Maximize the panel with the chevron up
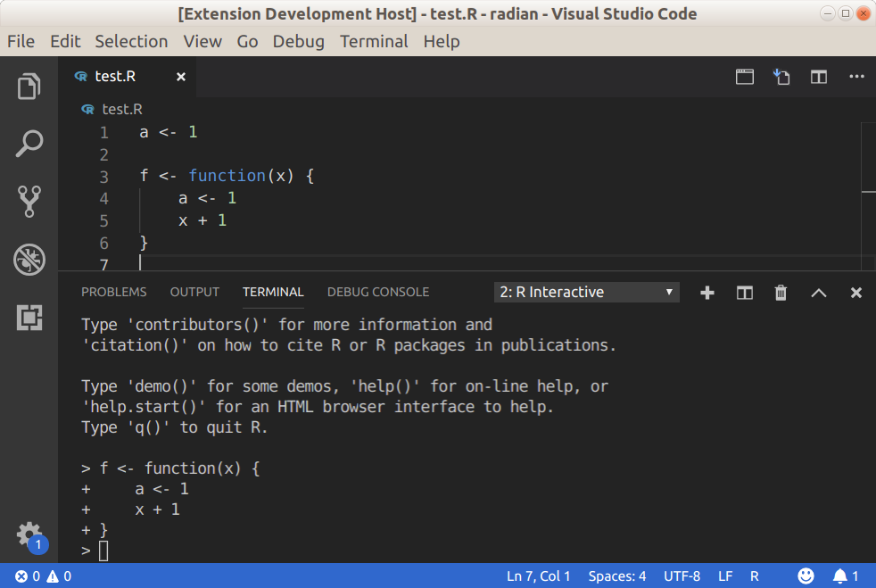The width and height of the screenshot is (876, 588). (x=818, y=293)
